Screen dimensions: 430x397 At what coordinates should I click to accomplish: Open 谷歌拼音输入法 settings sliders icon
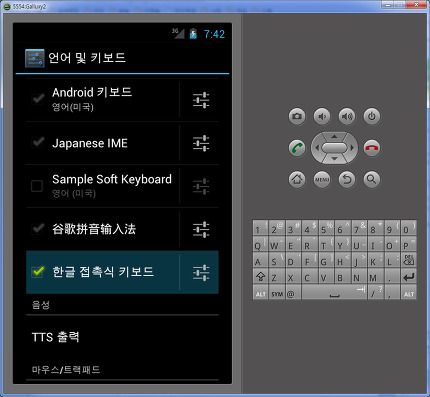(201, 229)
